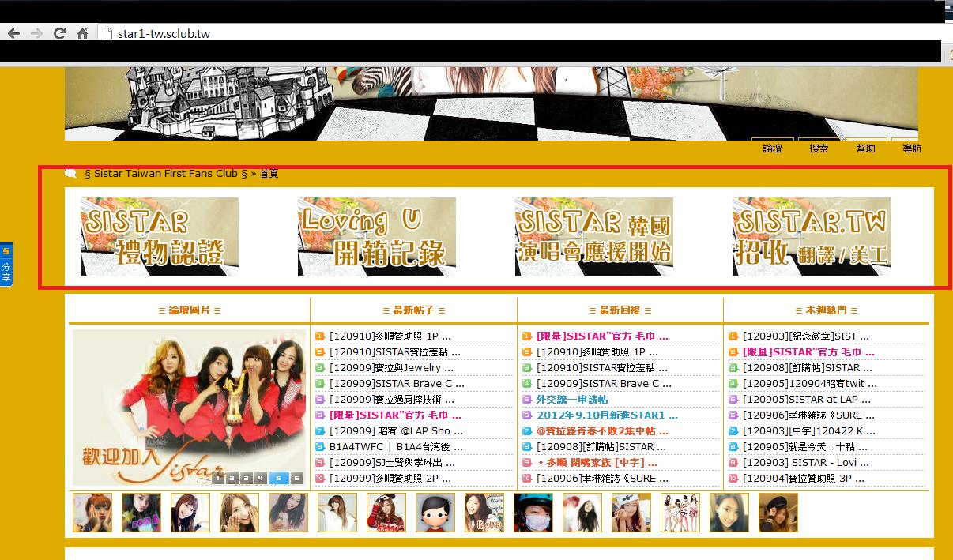Image resolution: width=953 pixels, height=560 pixels.
Task: Open [120909] 昭宥 @LAP Sho post link
Action: 395,431
